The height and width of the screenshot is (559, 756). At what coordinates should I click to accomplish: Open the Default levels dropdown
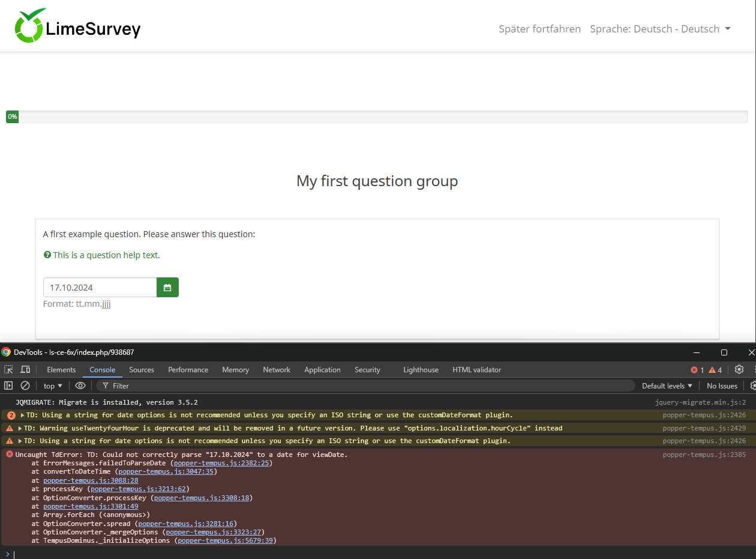point(667,385)
